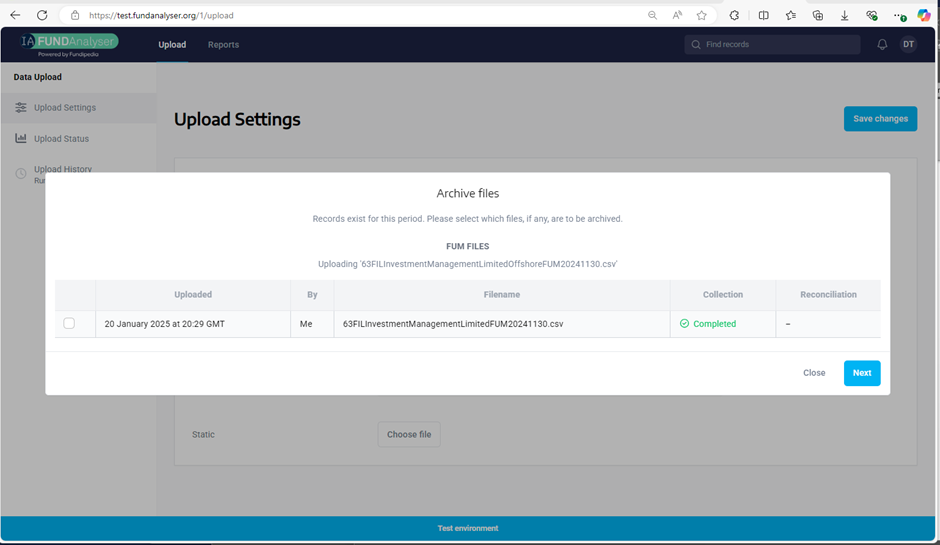Click the FUNDAnalyser logo
Screen dimensions: 940x545
click(70, 44)
